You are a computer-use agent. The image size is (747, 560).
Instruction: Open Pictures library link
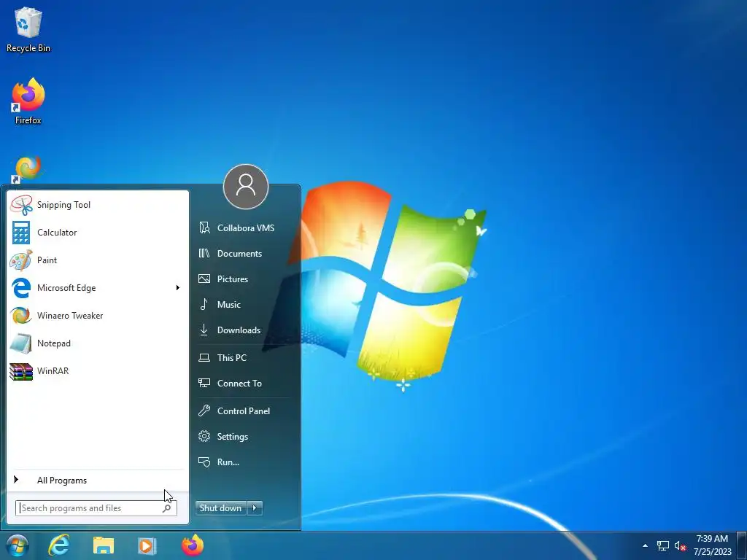[x=245, y=279]
